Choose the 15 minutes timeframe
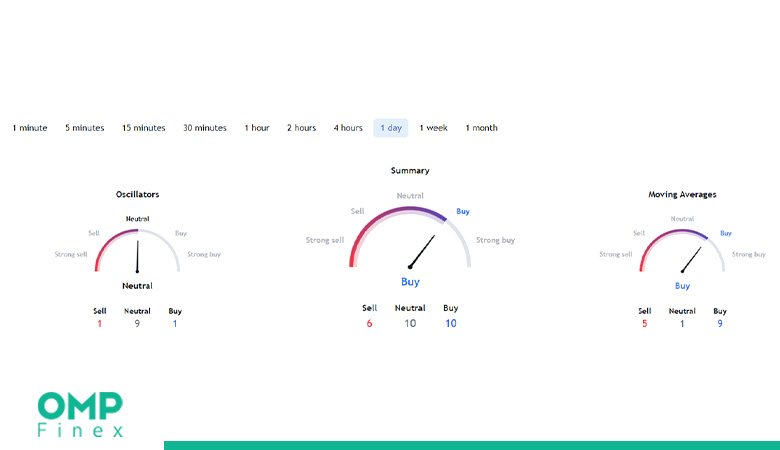This screenshot has height=450, width=780. click(x=144, y=128)
